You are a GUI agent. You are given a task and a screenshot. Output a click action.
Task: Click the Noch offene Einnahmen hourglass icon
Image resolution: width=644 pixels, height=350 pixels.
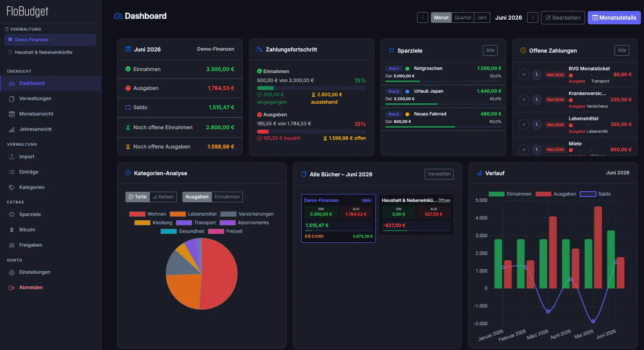[x=128, y=127]
